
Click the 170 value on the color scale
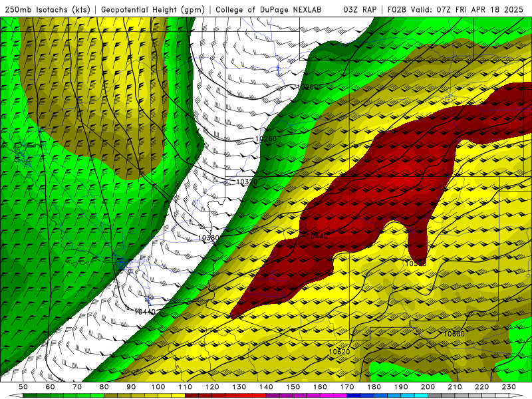347,387
